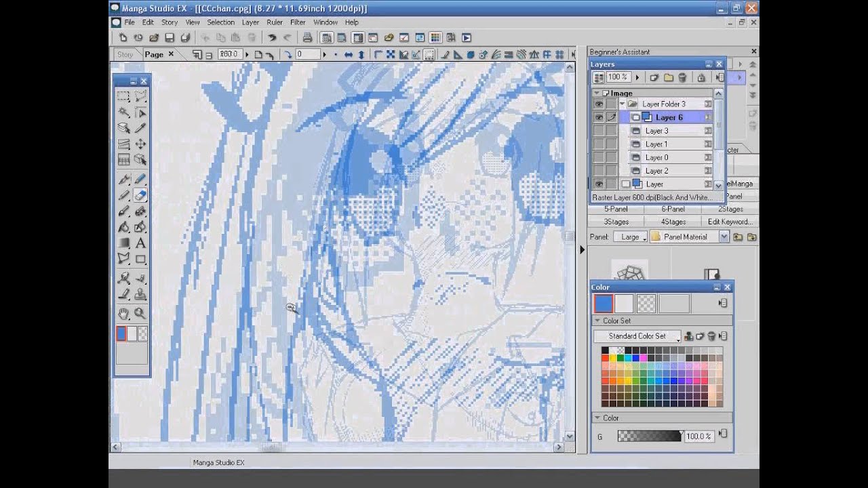The width and height of the screenshot is (868, 488).
Task: Open the Ruler menu
Action: [275, 22]
